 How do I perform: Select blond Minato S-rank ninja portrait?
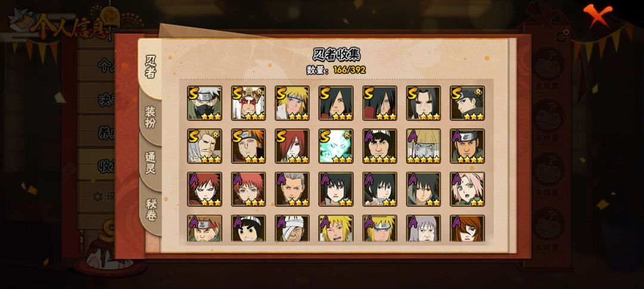[x=292, y=103]
